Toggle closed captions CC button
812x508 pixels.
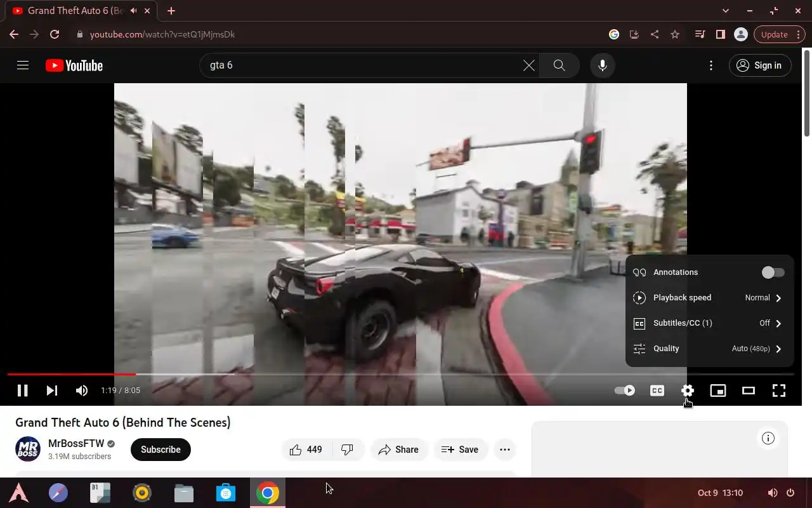tap(657, 391)
